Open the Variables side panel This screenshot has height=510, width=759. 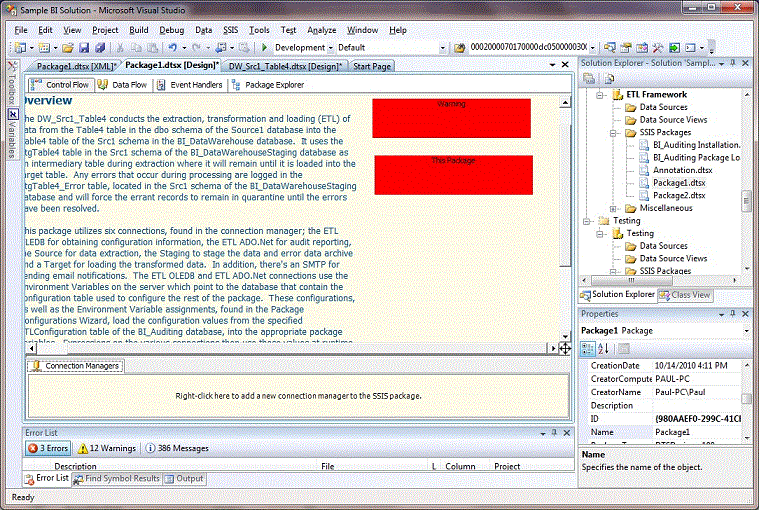[x=13, y=134]
